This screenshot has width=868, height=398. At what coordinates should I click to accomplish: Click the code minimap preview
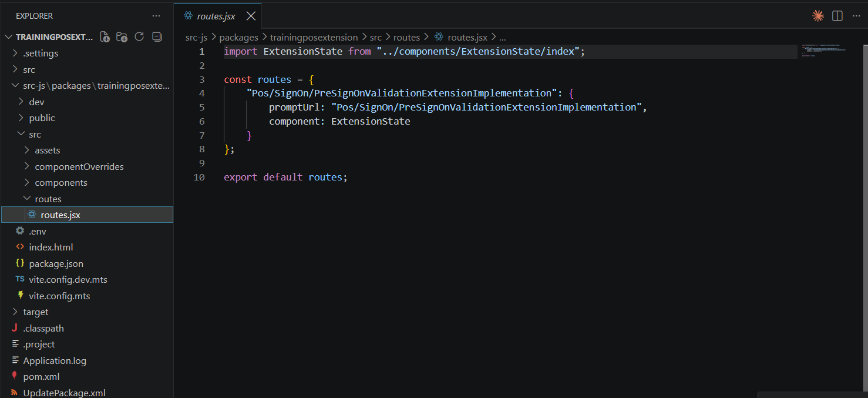click(825, 50)
